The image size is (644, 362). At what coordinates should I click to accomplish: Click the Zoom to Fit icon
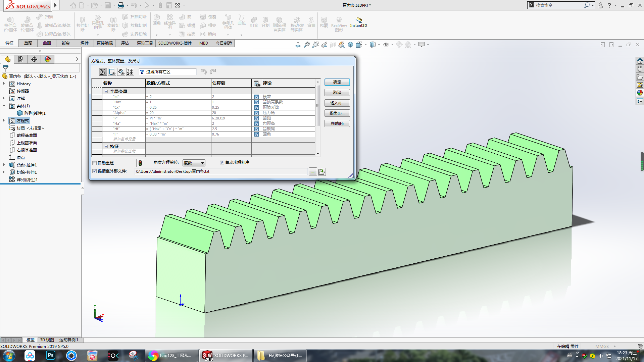tap(307, 45)
